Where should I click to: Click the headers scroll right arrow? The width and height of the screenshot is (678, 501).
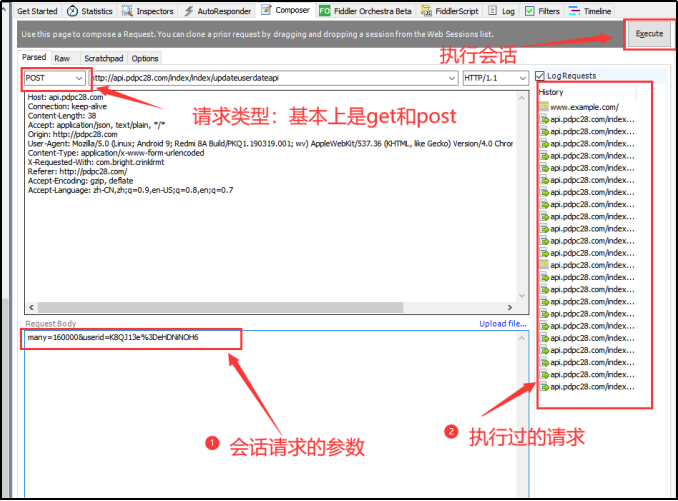point(510,307)
